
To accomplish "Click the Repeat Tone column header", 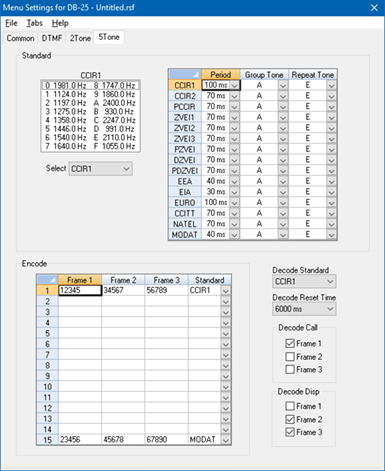I will [313, 75].
